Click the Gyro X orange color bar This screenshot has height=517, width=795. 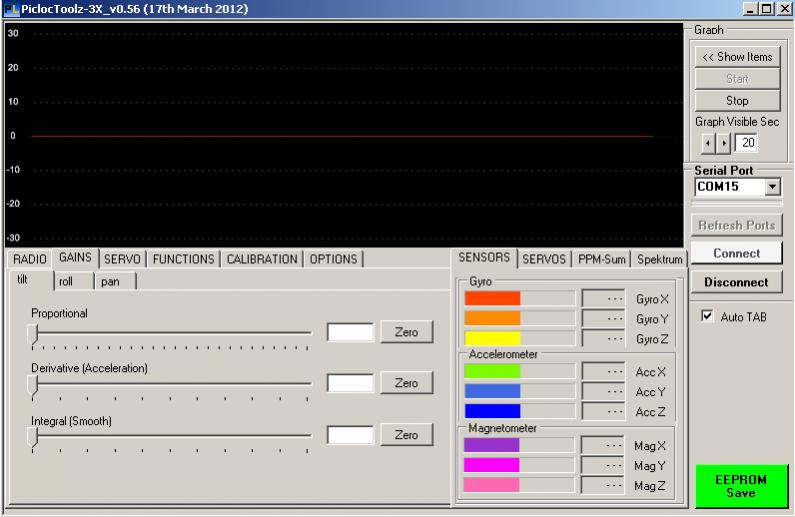tap(492, 298)
